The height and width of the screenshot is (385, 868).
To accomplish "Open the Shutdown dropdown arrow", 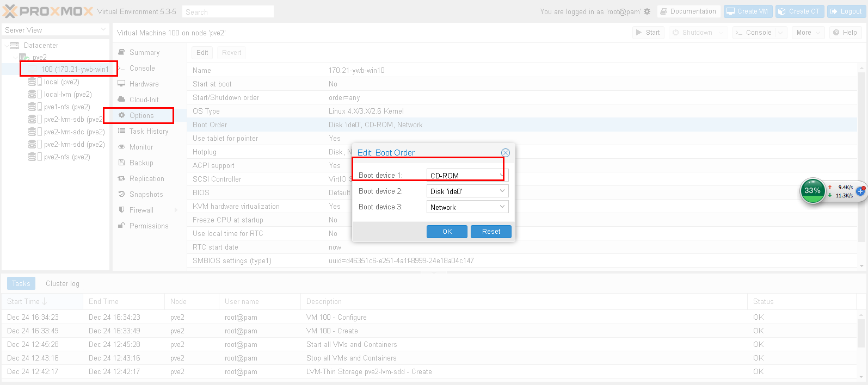I will pos(722,33).
